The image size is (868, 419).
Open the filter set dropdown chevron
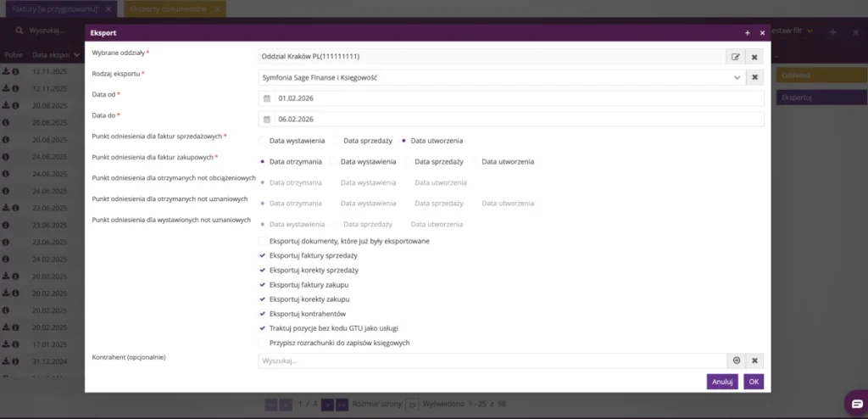click(x=810, y=31)
